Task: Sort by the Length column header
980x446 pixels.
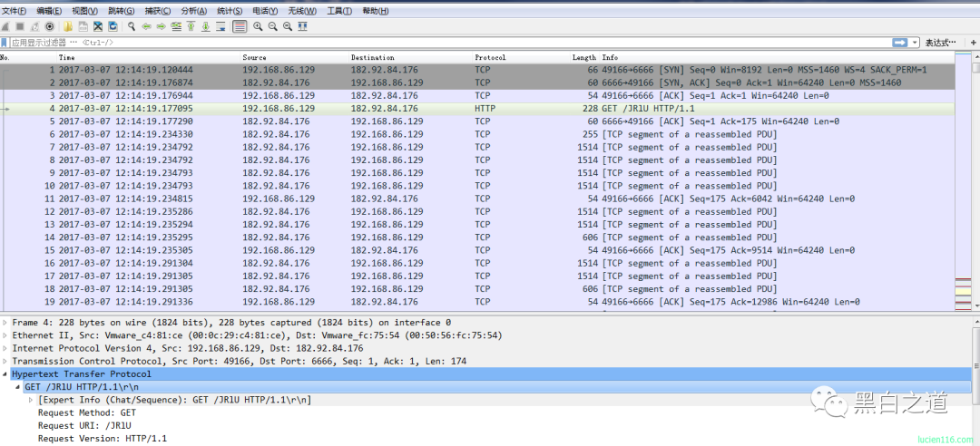Action: coord(584,57)
